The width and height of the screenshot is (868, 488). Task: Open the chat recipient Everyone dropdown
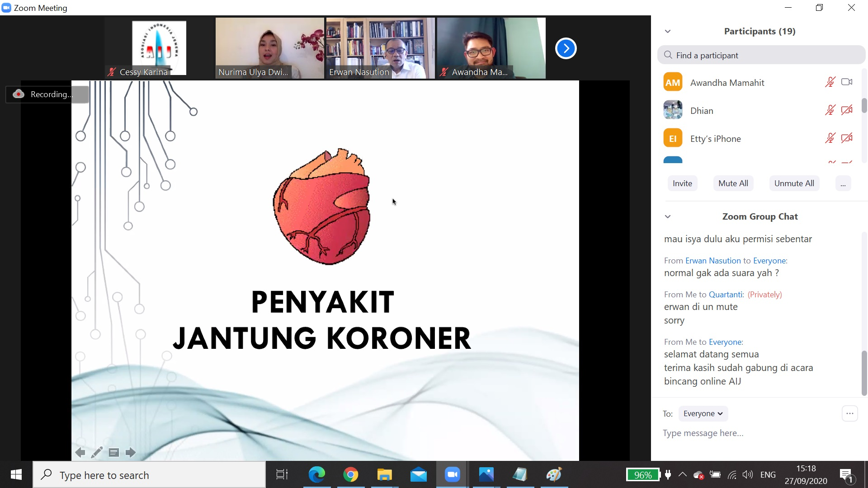[703, 413]
